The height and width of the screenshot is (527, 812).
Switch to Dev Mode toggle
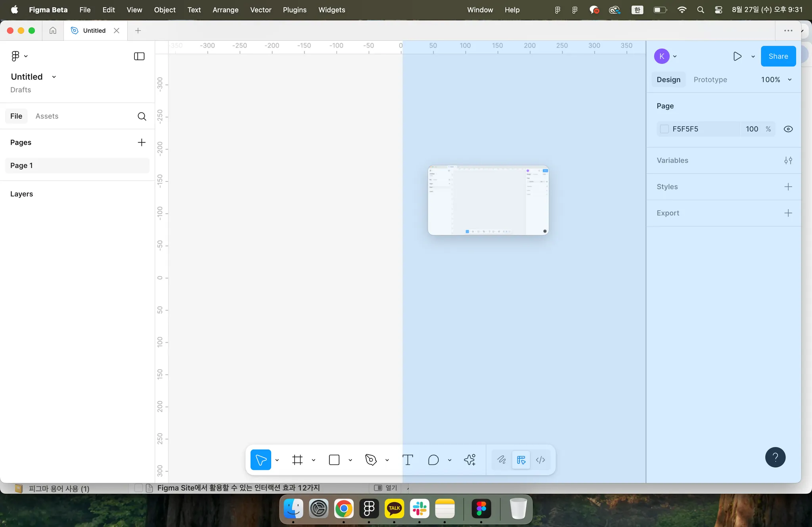click(x=540, y=460)
